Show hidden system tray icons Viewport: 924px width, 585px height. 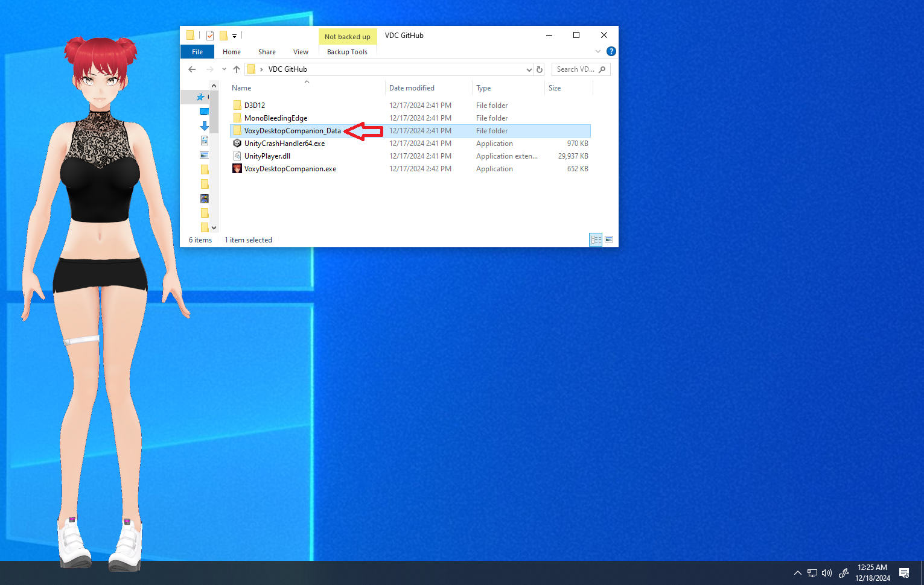click(797, 573)
